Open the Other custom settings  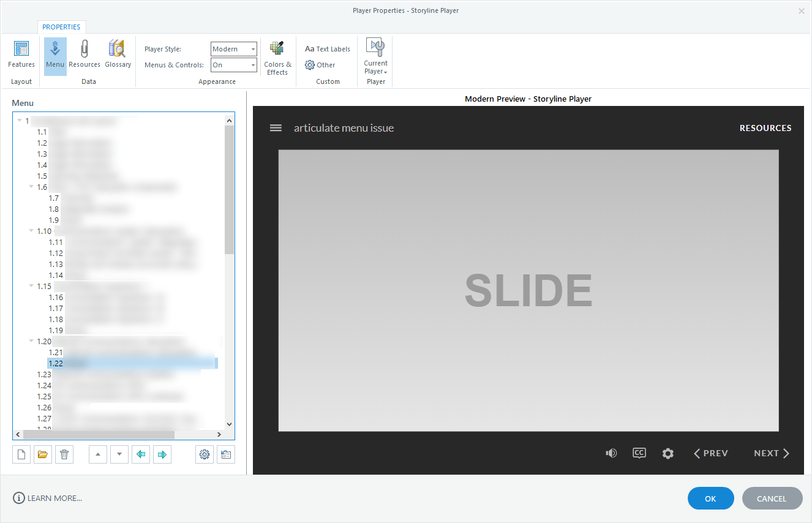coord(320,65)
